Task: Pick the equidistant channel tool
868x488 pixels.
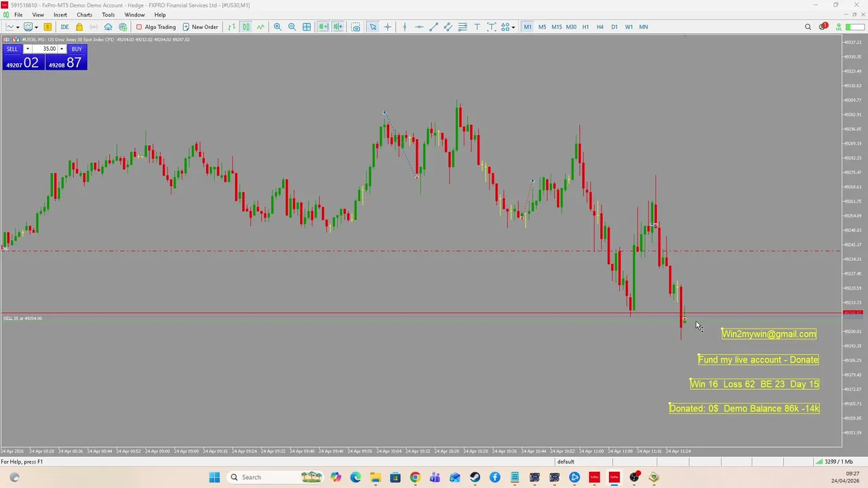Action: pos(448,27)
